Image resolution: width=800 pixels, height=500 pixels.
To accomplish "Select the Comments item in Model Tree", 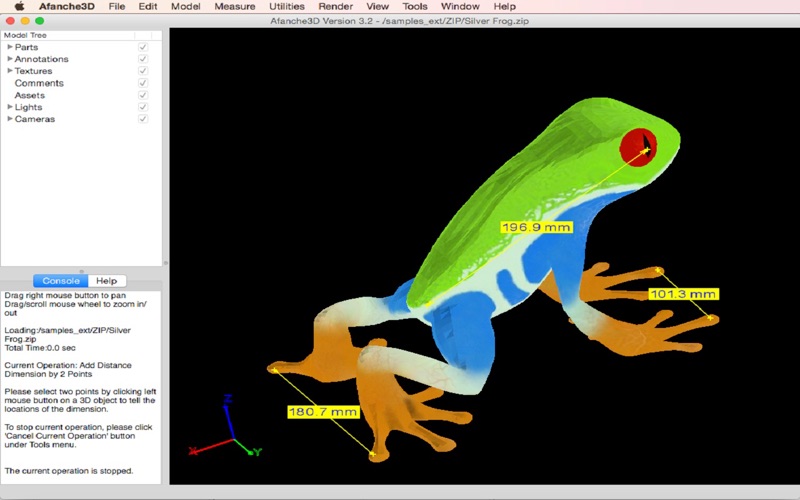I will tap(39, 83).
